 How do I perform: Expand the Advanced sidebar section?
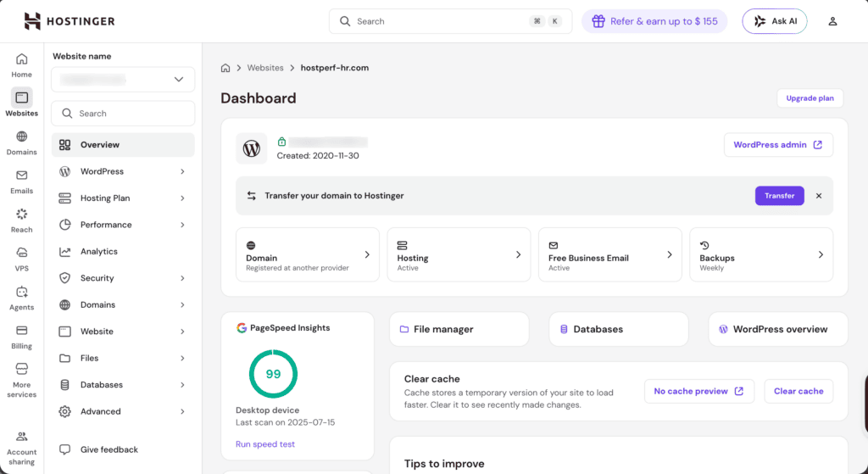[x=123, y=411]
